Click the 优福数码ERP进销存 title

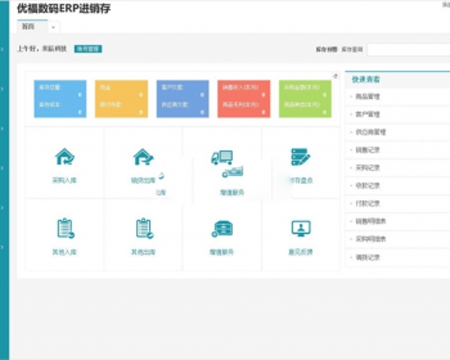64,8
